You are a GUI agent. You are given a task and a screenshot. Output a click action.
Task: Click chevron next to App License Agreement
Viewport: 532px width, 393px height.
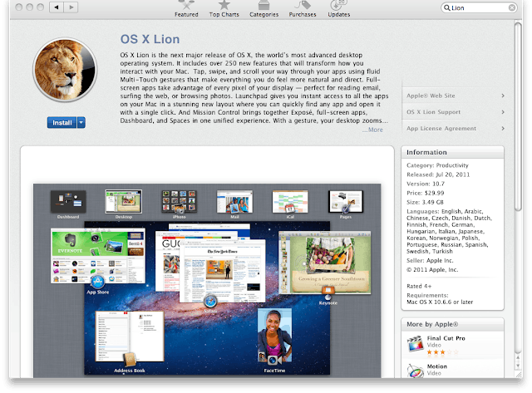(x=503, y=128)
